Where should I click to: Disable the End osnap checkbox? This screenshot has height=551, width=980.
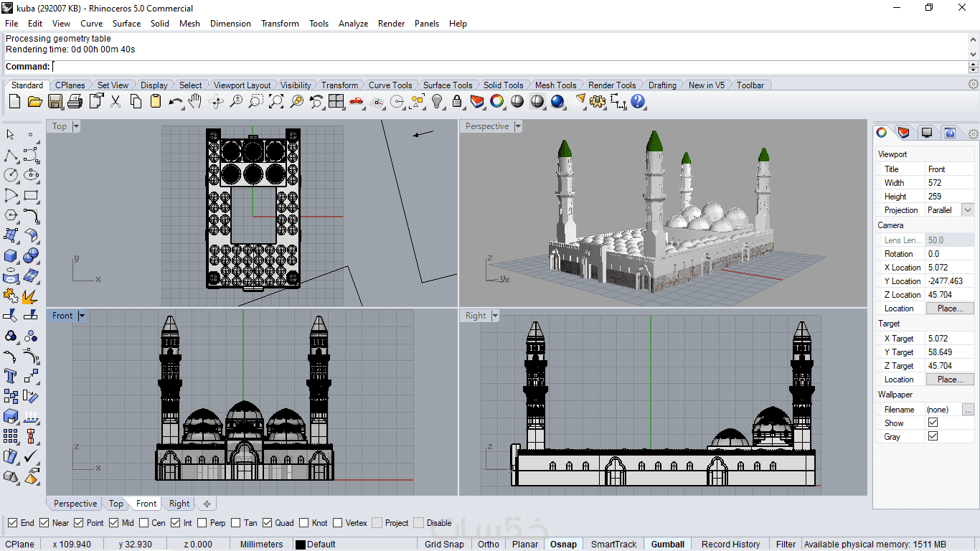(13, 523)
